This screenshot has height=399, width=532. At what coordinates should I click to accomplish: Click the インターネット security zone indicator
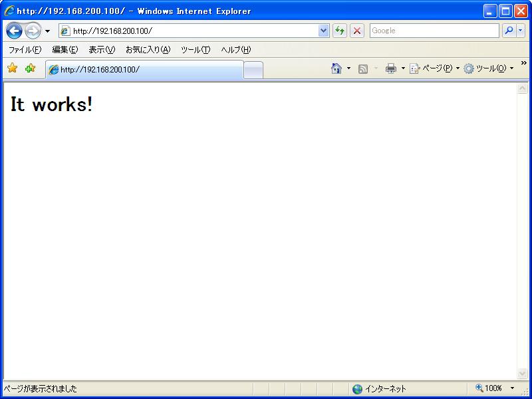(x=379, y=389)
